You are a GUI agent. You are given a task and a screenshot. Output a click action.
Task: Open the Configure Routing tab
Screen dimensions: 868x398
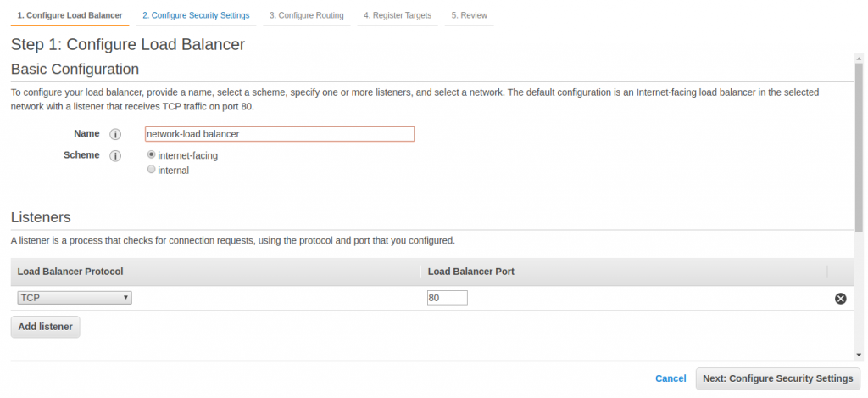(x=307, y=15)
